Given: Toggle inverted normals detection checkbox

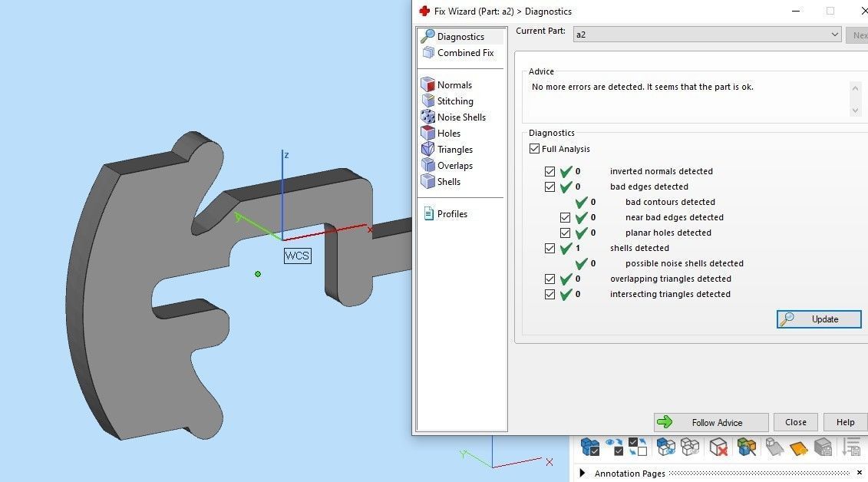Looking at the screenshot, I should click(x=550, y=172).
